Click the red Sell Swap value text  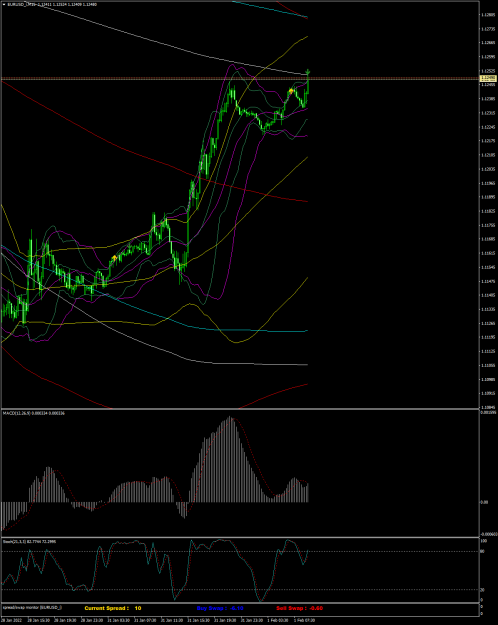299,608
